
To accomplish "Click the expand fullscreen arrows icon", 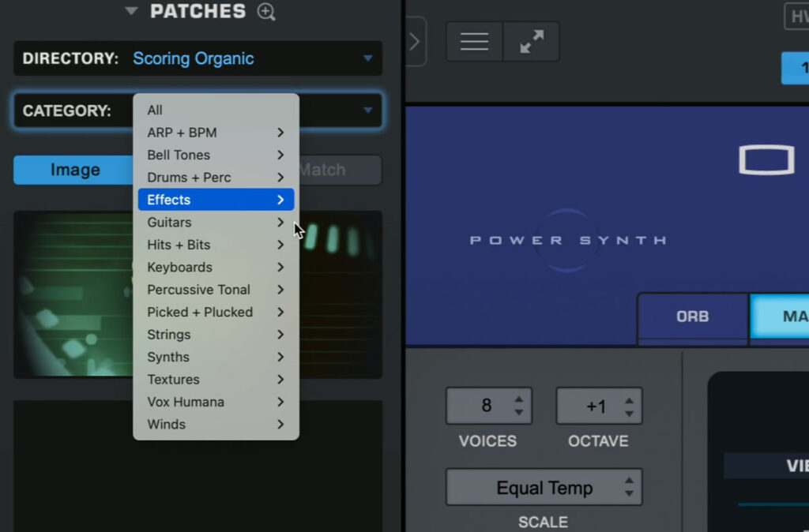I will pyautogui.click(x=531, y=42).
